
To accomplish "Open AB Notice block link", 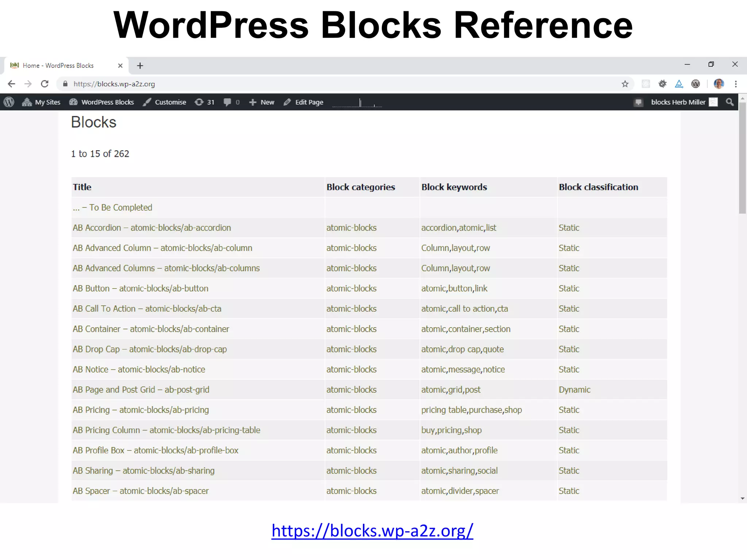I will tap(139, 369).
